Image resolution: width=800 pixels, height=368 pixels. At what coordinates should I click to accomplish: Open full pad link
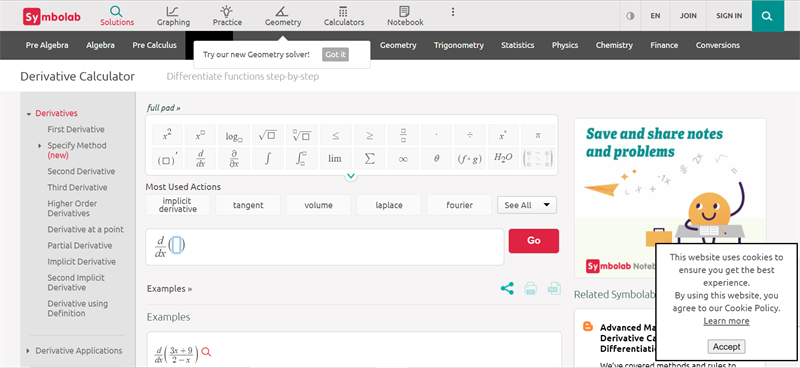(x=164, y=108)
